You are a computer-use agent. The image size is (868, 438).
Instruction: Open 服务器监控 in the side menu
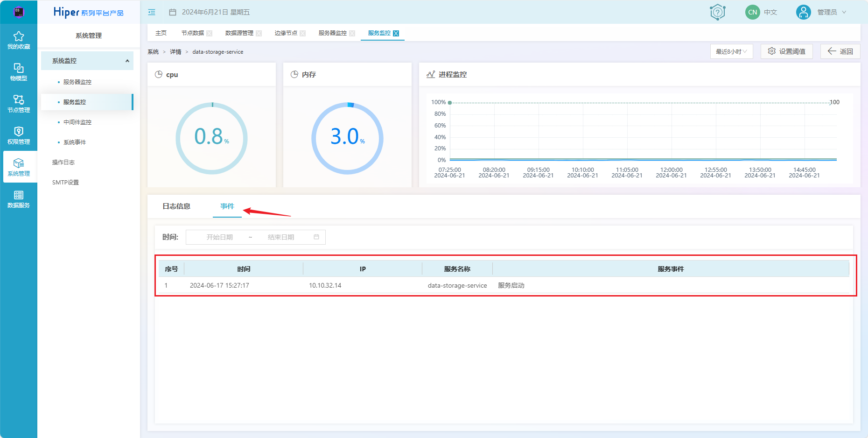(x=77, y=82)
